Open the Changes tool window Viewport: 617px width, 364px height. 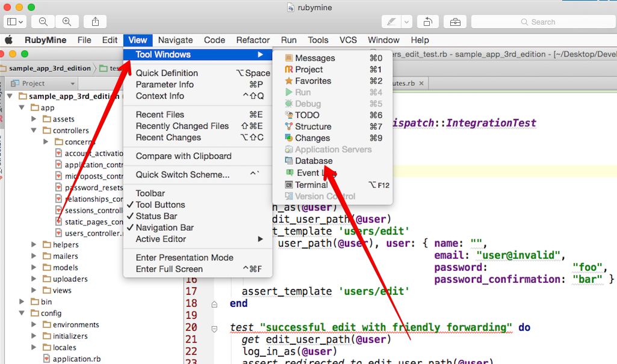(332, 138)
